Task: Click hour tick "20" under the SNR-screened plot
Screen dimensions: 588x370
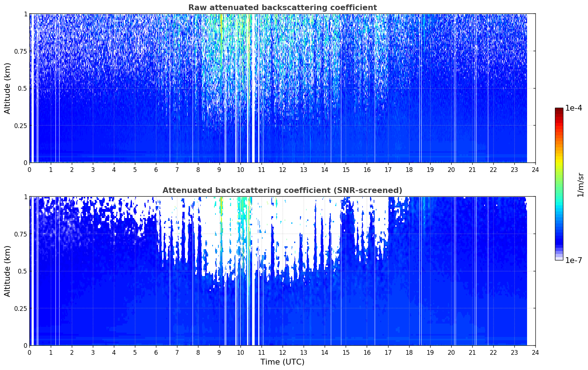Action: [x=451, y=352]
